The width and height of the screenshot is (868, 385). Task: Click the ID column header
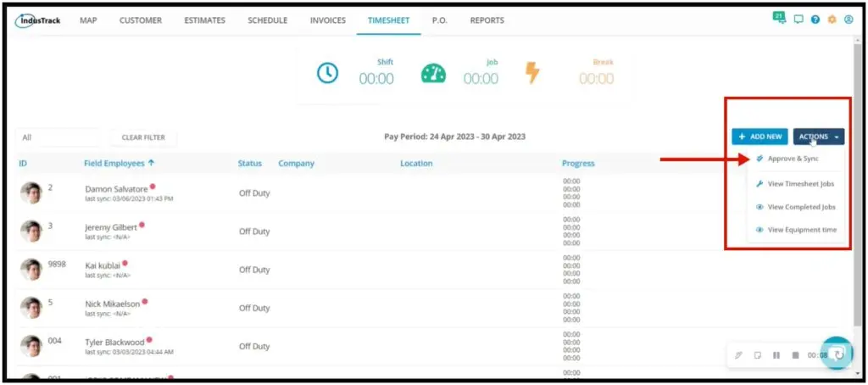pos(23,164)
